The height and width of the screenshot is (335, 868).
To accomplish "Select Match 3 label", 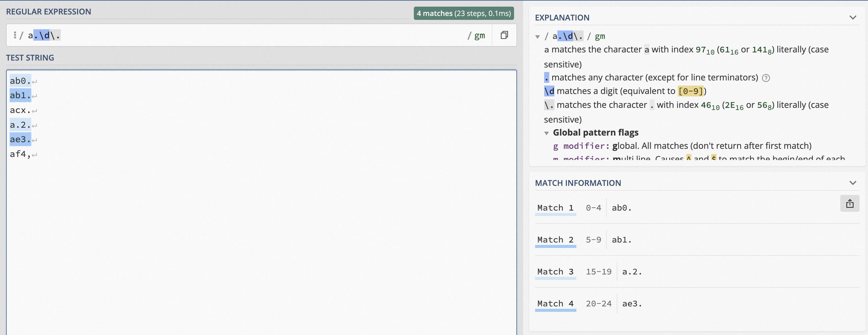I will coord(555,272).
